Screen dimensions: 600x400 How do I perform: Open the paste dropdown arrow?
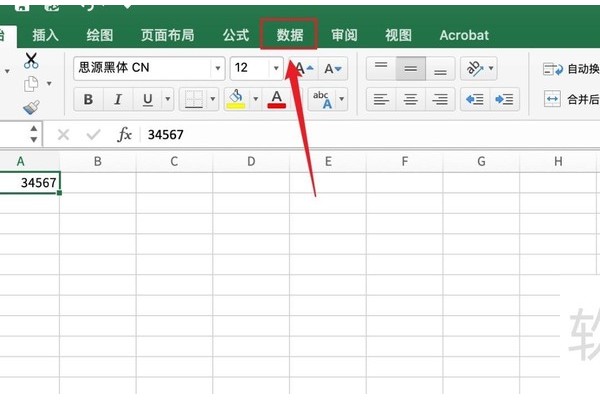(7, 71)
